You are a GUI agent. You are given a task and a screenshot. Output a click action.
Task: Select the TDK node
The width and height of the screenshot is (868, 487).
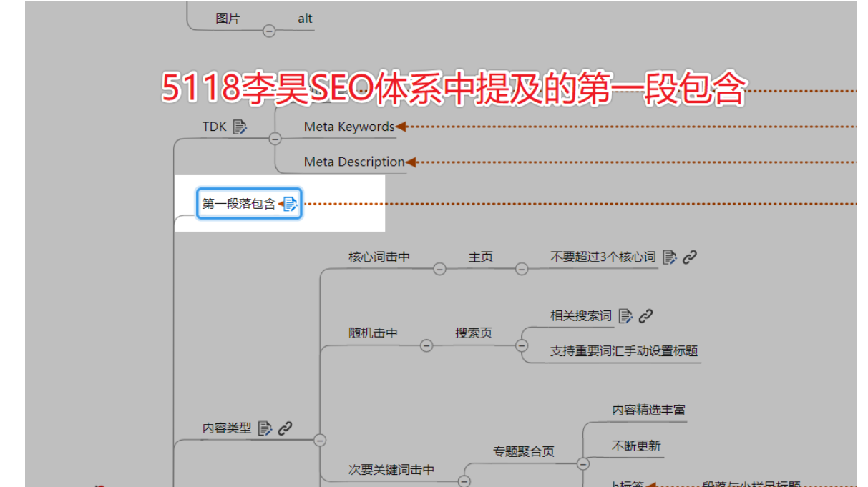(214, 127)
